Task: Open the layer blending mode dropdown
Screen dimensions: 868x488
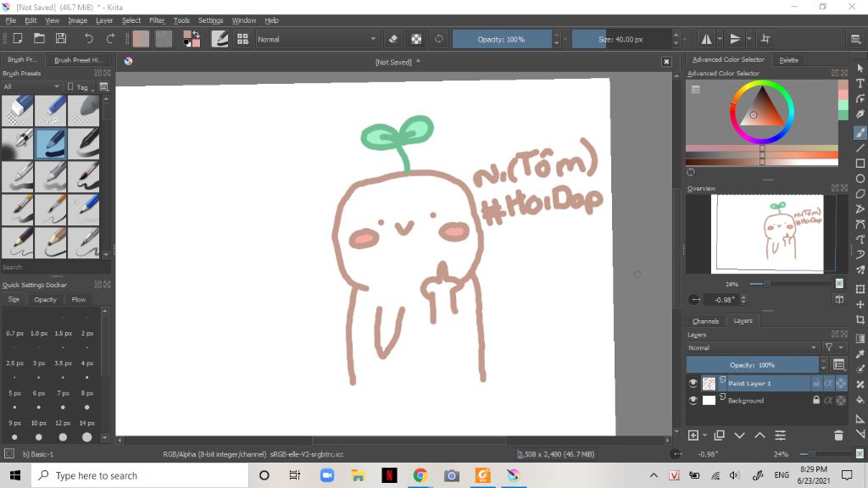Action: click(752, 347)
